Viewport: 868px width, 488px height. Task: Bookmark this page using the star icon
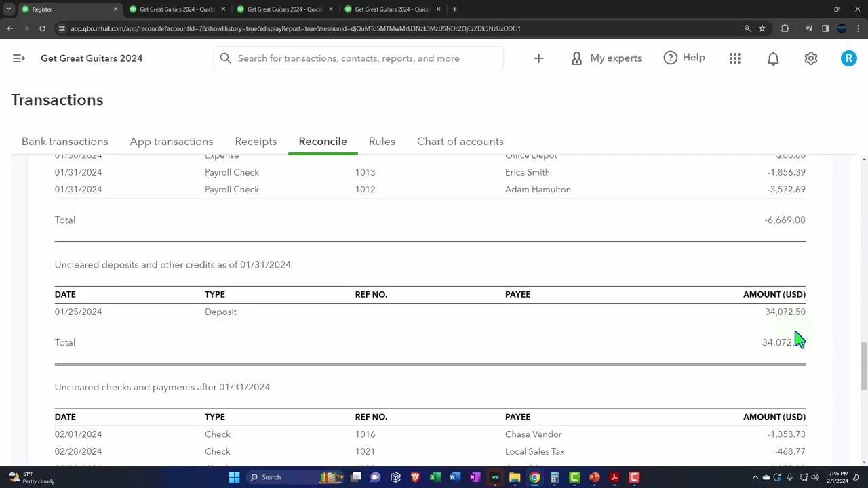762,28
